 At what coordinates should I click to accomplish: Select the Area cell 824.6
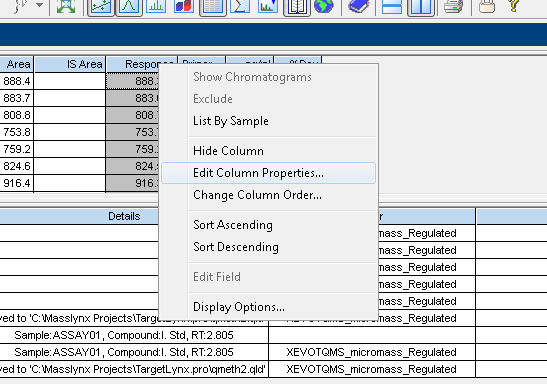click(16, 166)
